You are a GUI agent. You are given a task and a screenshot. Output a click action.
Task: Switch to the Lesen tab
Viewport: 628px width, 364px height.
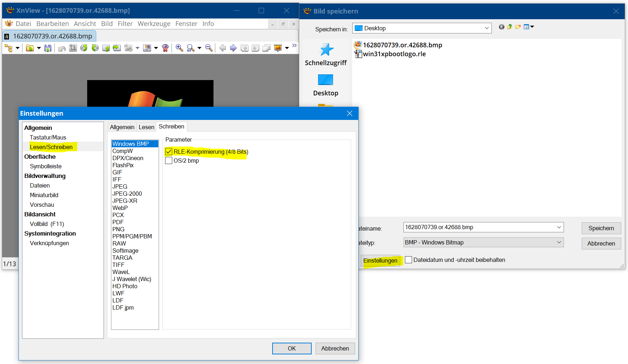146,127
